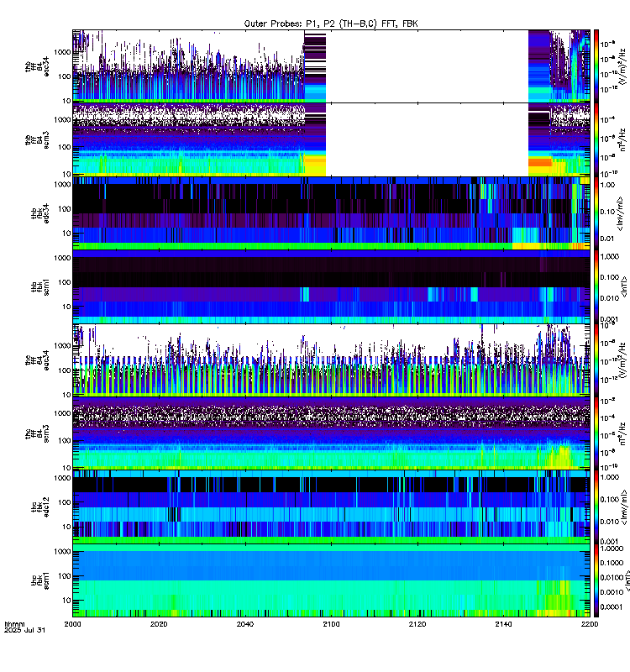
Task: Click the "1.00" color scale value of thb edc34
Action: 607,185
